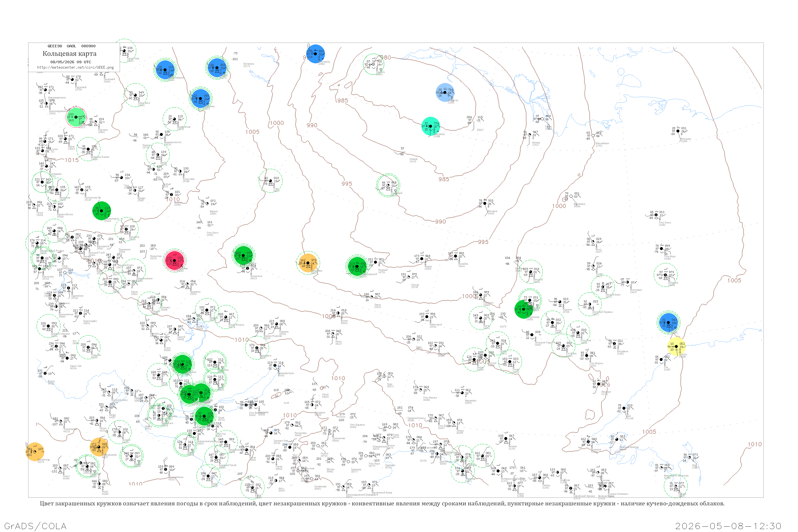Select the Батамай station label
Image resolution: width=798 pixels, height=532 pixels.
[x=538, y=280]
